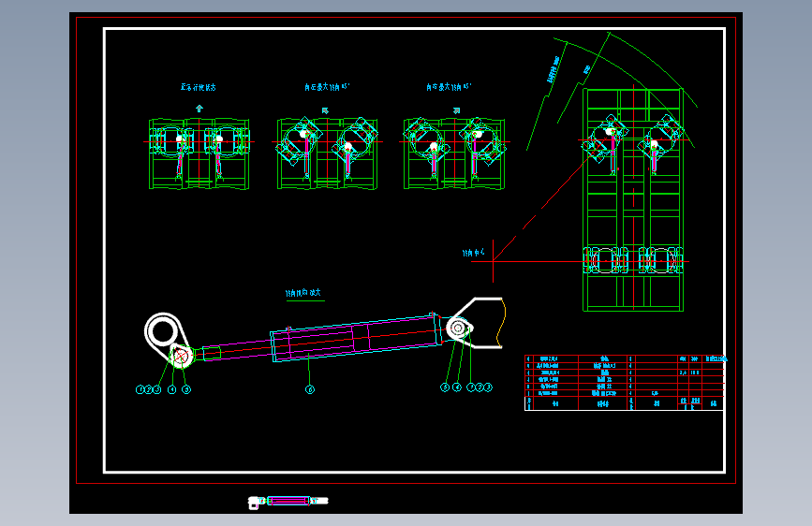The width and height of the screenshot is (812, 526).
Task: Pick balloon number 6 under the cylinder barrel
Action: tap(310, 389)
